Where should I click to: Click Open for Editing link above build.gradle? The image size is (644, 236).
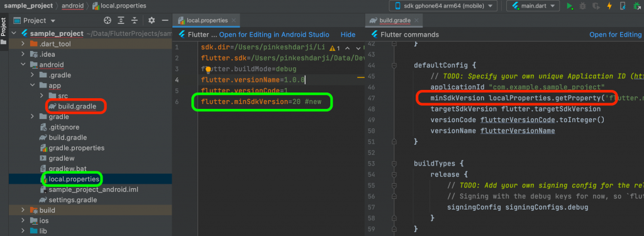615,35
